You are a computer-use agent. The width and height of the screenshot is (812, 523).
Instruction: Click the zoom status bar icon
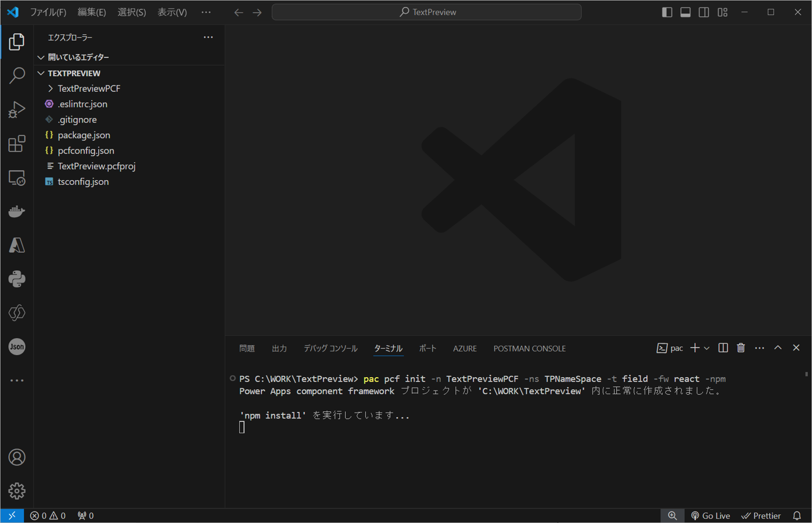pyautogui.click(x=672, y=515)
